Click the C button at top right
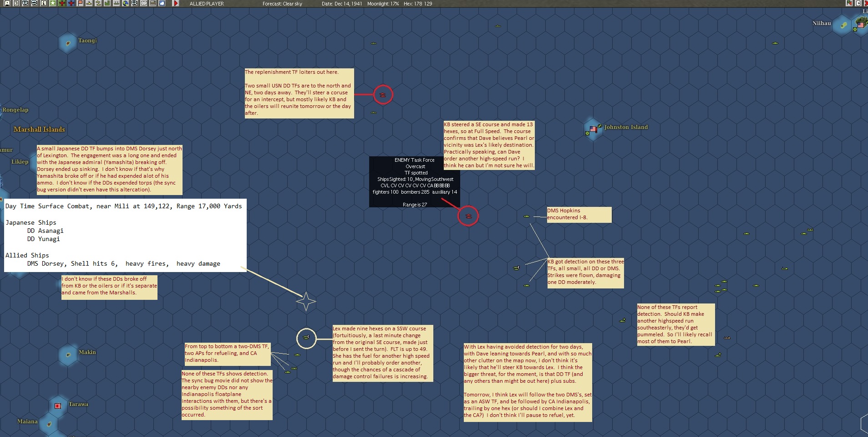The width and height of the screenshot is (868, 437). [x=858, y=3]
